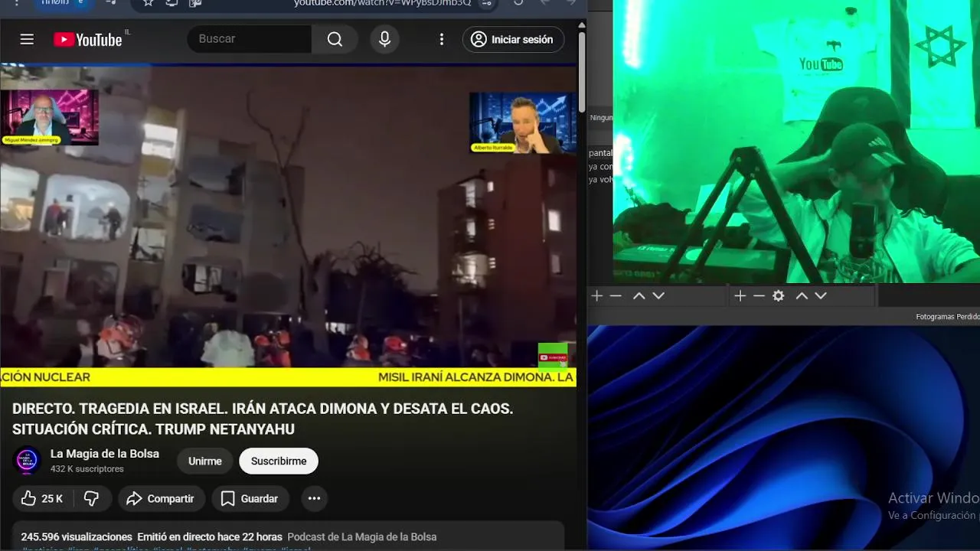
Task: Click the Compartir share button
Action: coord(161,499)
